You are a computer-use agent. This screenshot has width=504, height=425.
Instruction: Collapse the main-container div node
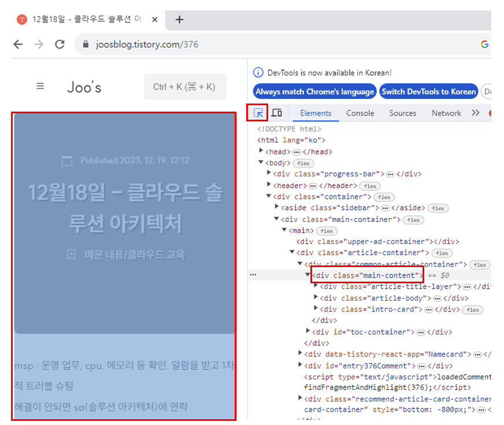point(276,219)
